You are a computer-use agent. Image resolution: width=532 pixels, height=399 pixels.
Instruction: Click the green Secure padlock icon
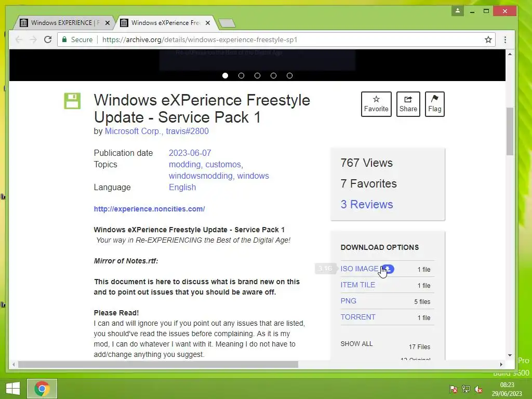(64, 39)
